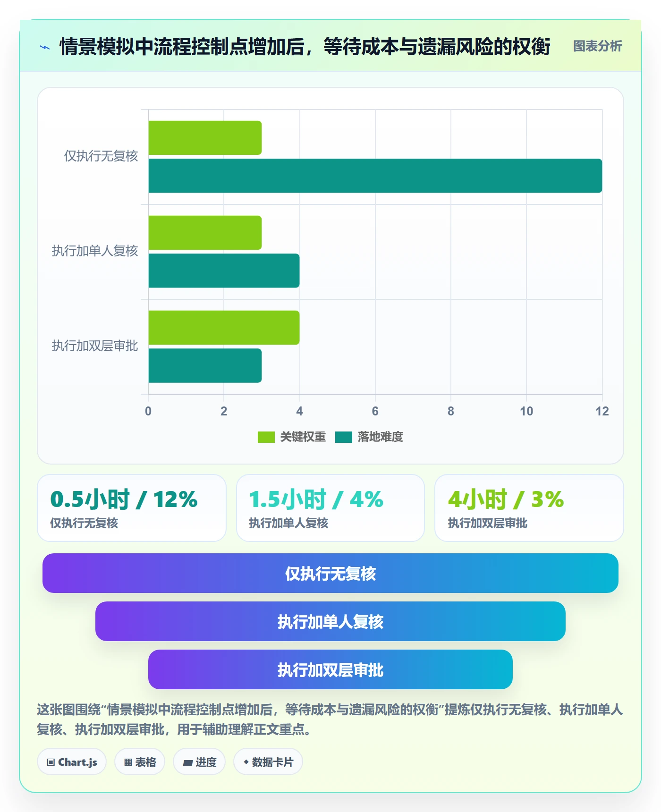Click the green bar for 执行加双层审批

pyautogui.click(x=224, y=328)
